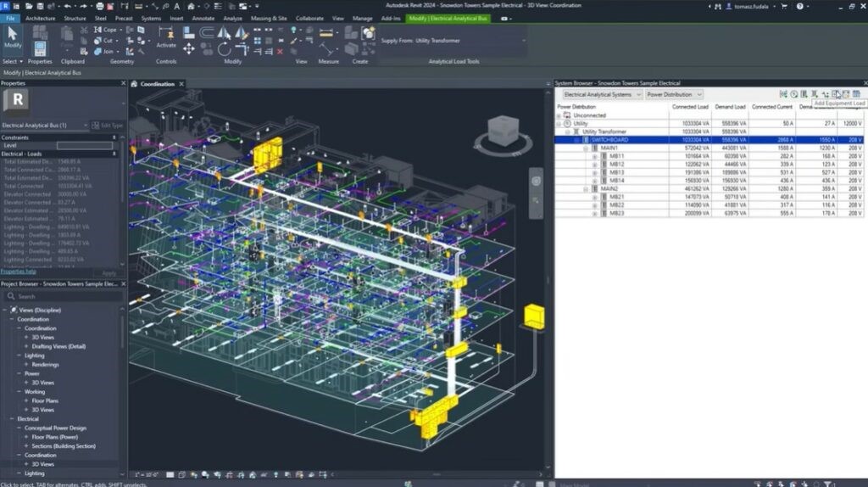Collapse the MAIN1 node in System Browser
Image resolution: width=868 pixels, height=487 pixels.
click(586, 148)
